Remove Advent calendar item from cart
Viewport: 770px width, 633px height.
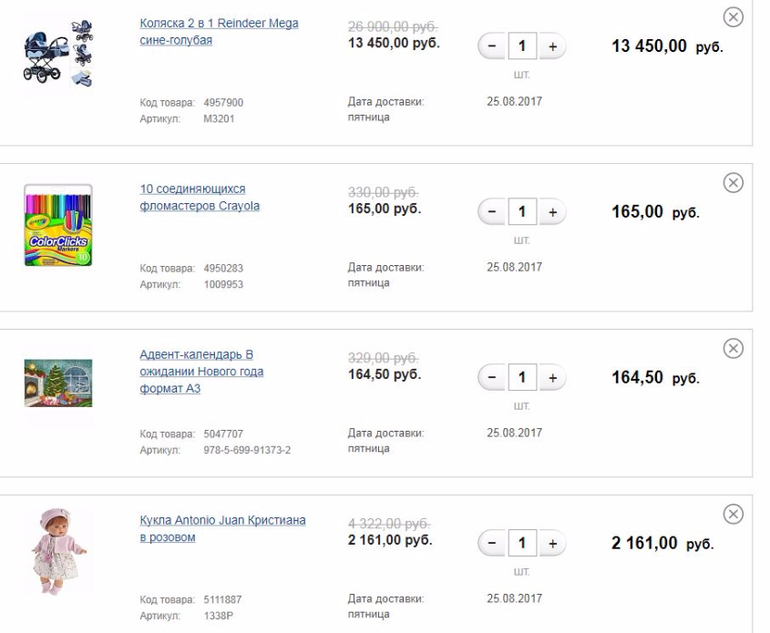pyautogui.click(x=733, y=348)
